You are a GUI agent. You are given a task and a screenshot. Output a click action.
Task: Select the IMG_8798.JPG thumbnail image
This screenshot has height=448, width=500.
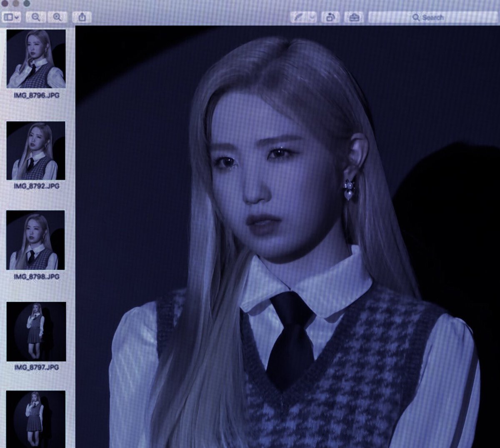[x=35, y=240]
